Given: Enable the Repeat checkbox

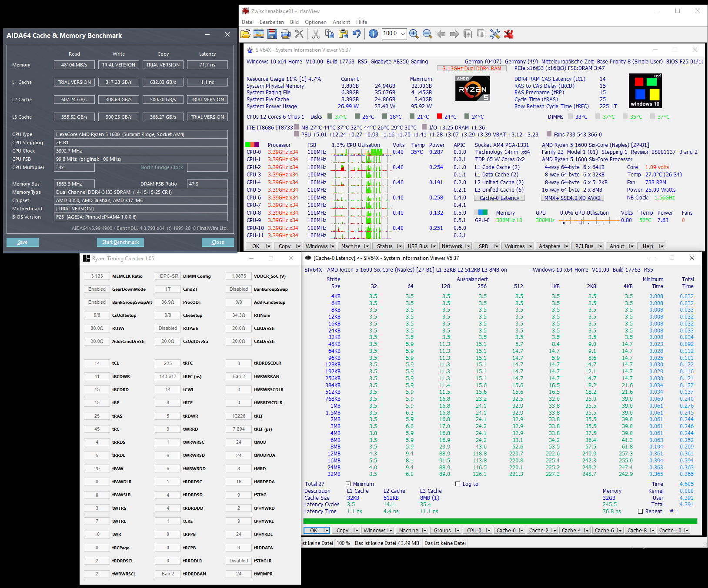Looking at the screenshot, I should 640,512.
